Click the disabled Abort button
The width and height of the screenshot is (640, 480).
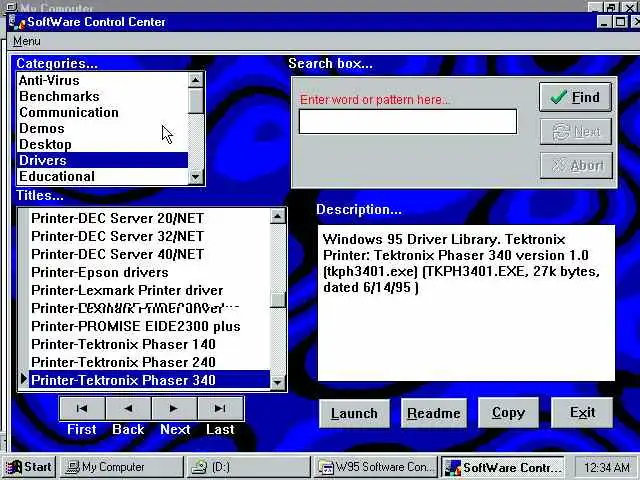(576, 165)
